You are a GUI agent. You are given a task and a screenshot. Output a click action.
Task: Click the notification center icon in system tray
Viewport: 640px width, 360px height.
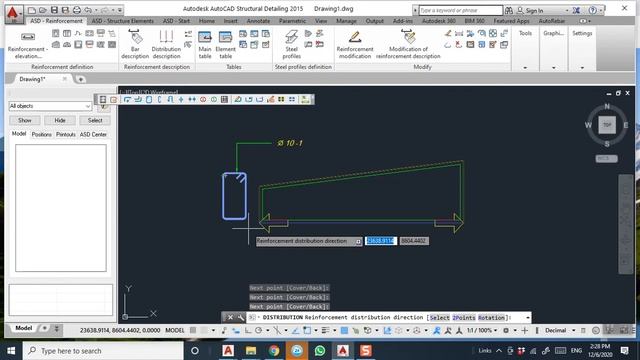624,351
